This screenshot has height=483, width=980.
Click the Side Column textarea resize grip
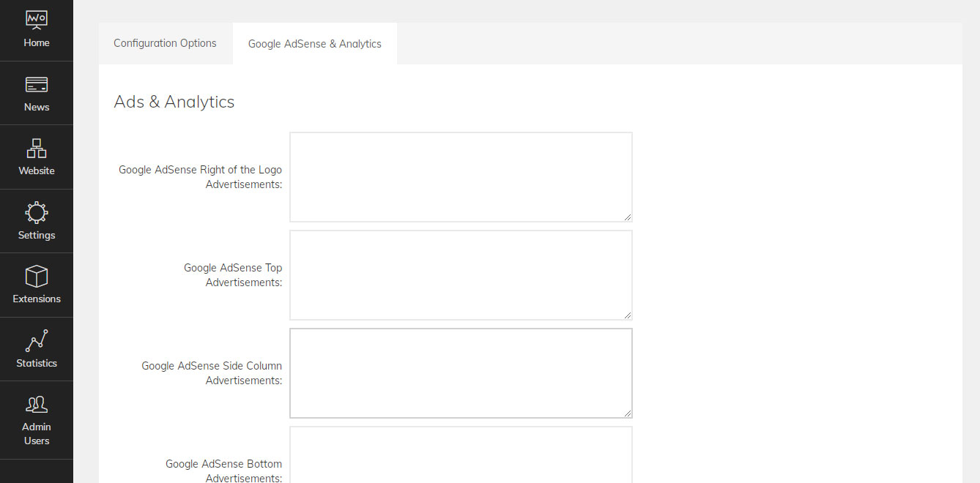[x=628, y=413]
